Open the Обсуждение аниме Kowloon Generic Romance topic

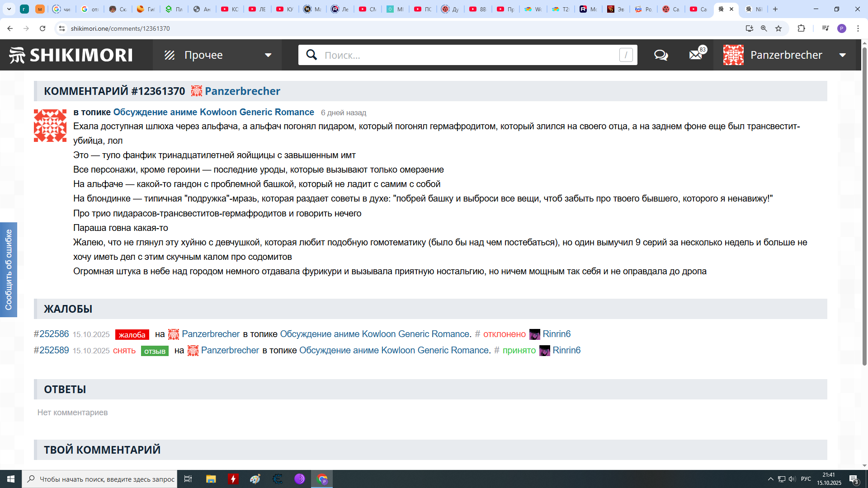pyautogui.click(x=213, y=112)
